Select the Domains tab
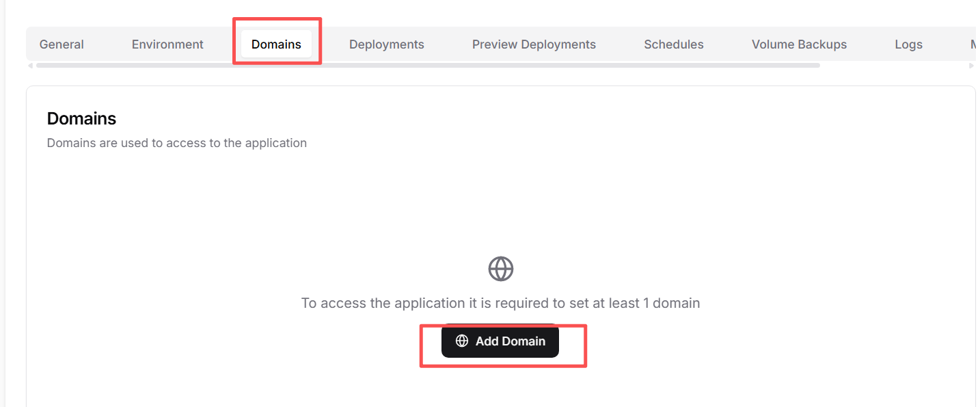Screen dimensions: 980x407 (276, 44)
